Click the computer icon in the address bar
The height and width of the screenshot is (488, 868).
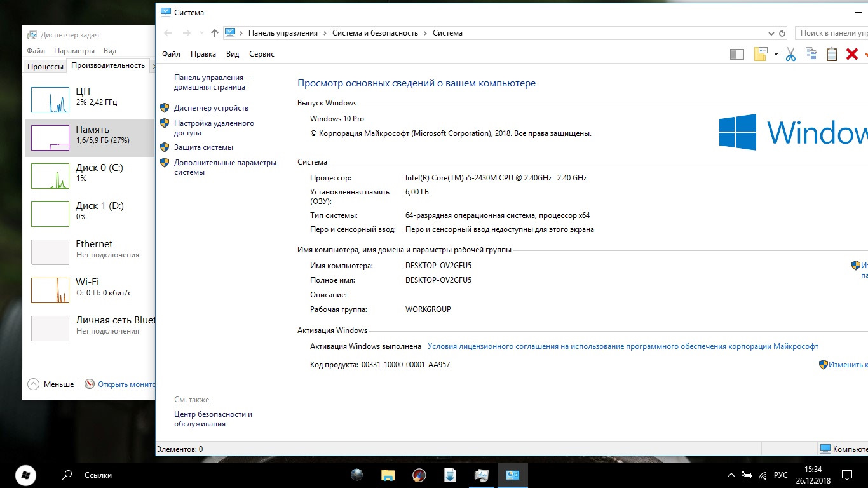[x=230, y=33]
